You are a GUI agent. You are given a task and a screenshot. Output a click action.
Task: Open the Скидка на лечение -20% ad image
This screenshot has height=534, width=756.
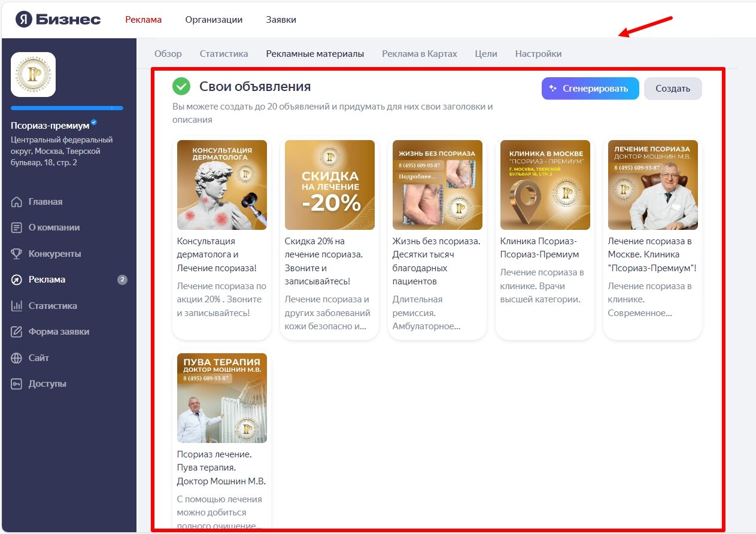[330, 185]
